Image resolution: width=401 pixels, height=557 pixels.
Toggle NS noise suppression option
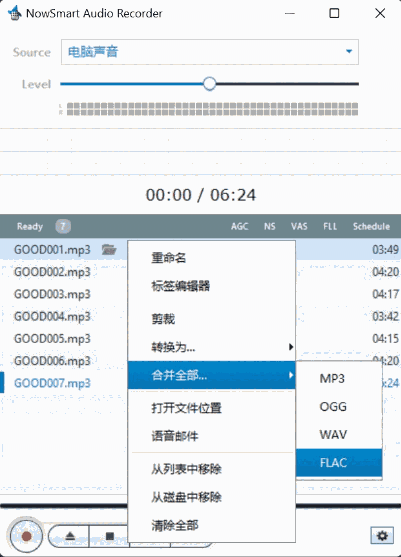click(x=270, y=226)
